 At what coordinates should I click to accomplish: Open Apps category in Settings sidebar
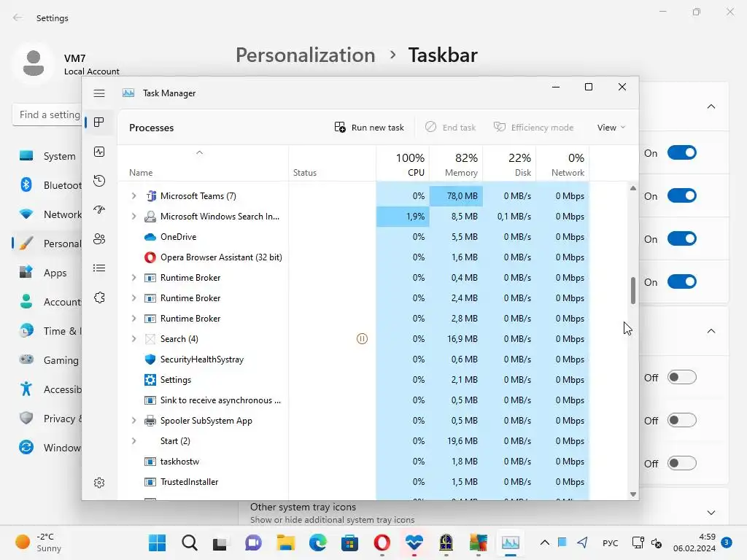(47, 273)
